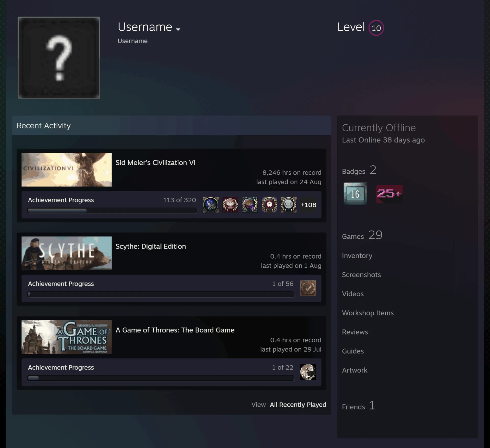Open the Years of Service 16 badge
The height and width of the screenshot is (448, 490).
point(355,194)
